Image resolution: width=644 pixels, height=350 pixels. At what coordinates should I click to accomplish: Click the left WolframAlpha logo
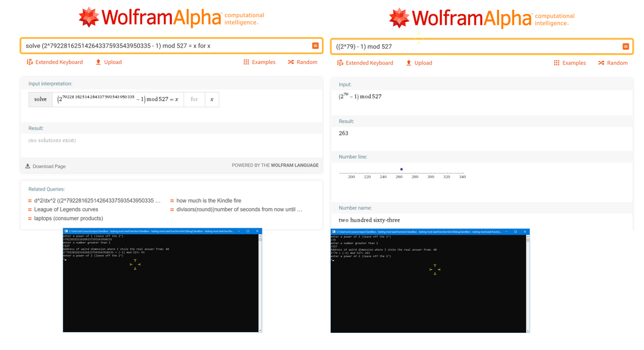point(171,18)
